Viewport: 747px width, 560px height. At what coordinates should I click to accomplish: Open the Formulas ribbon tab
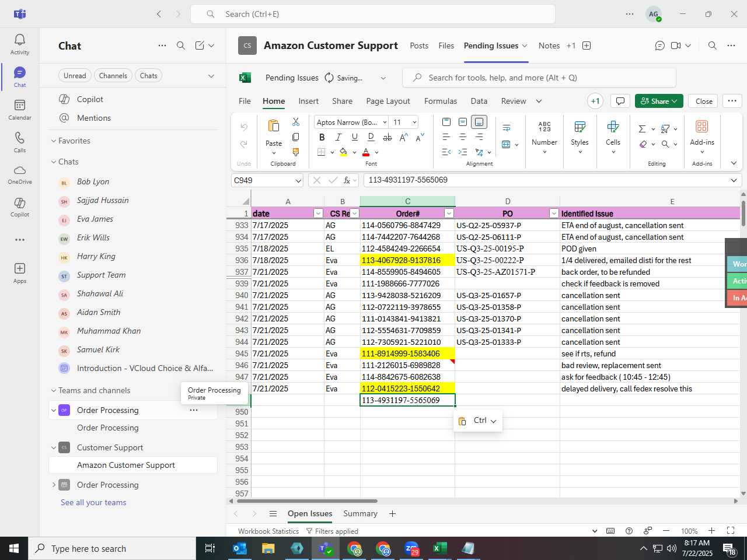coord(441,101)
